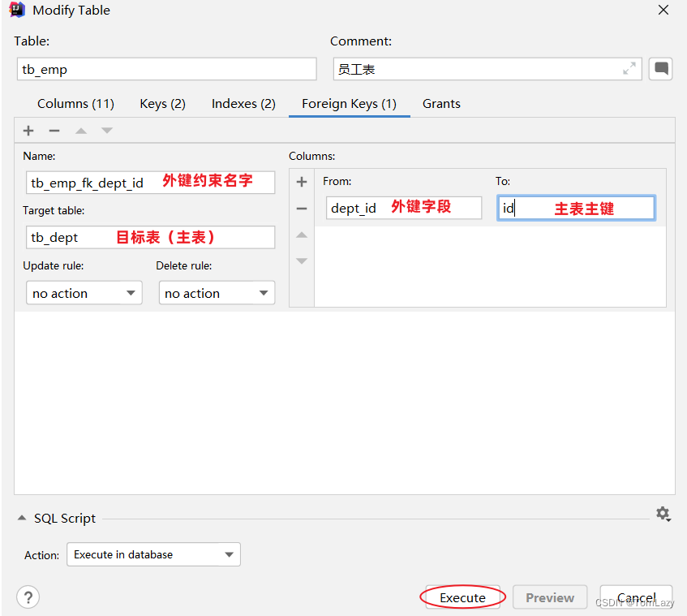
Task: Add a column pair in the Columns panel
Action: click(x=302, y=182)
